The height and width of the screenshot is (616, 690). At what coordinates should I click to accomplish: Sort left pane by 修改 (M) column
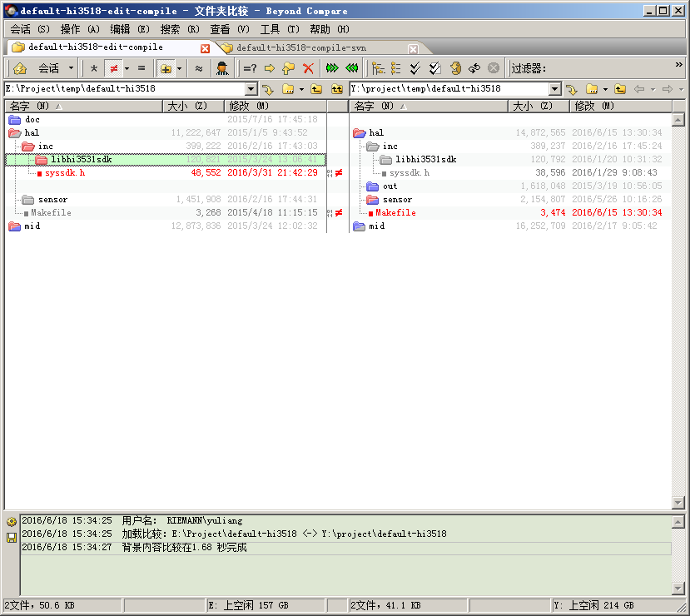click(276, 106)
